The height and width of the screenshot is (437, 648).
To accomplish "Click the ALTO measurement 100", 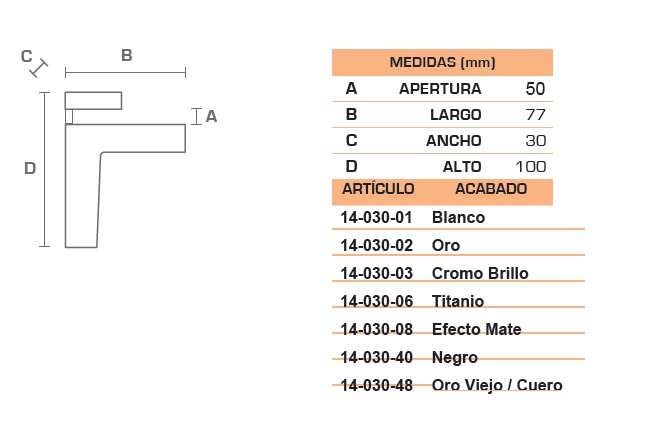I will click(531, 167).
